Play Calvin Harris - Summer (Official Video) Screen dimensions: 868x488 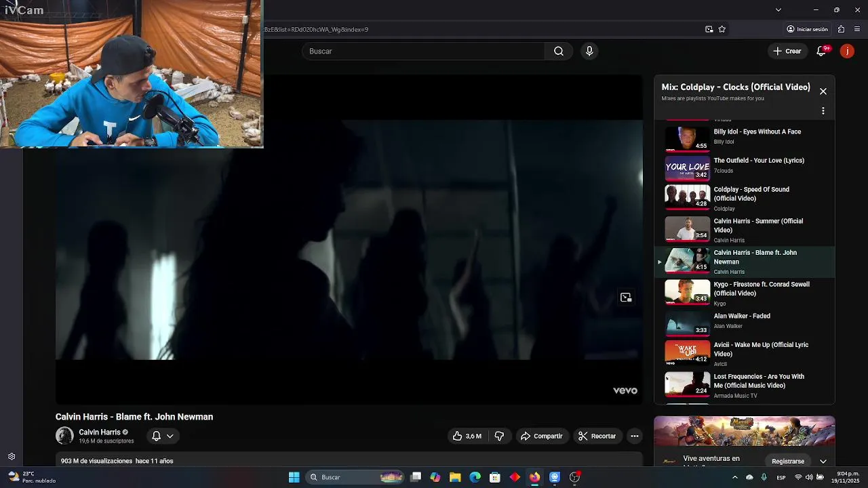point(745,230)
